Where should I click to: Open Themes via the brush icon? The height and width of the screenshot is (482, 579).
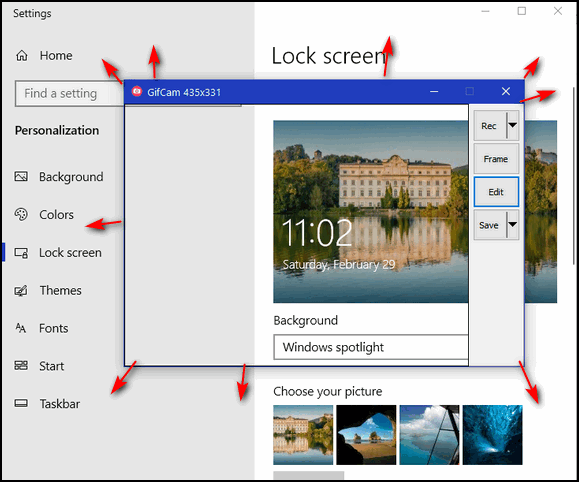(21, 291)
